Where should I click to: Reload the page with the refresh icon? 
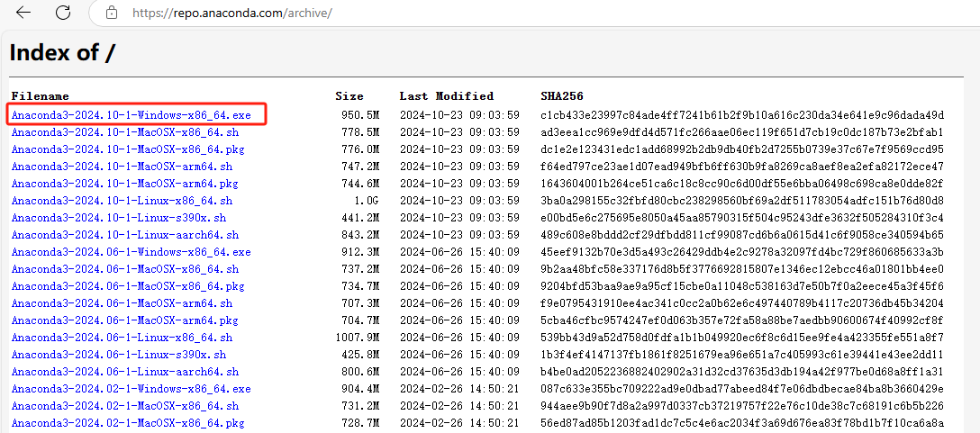click(x=63, y=13)
